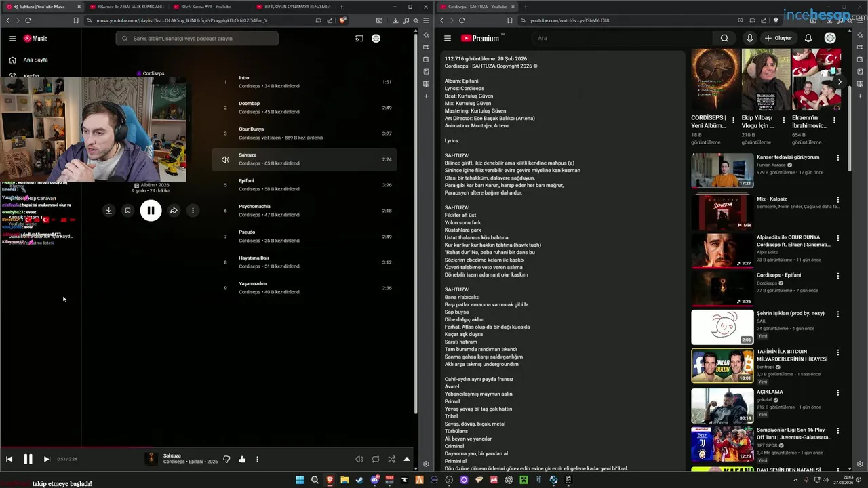Click the YouTube Premium logo
The height and width of the screenshot is (488, 868).
pyautogui.click(x=480, y=38)
